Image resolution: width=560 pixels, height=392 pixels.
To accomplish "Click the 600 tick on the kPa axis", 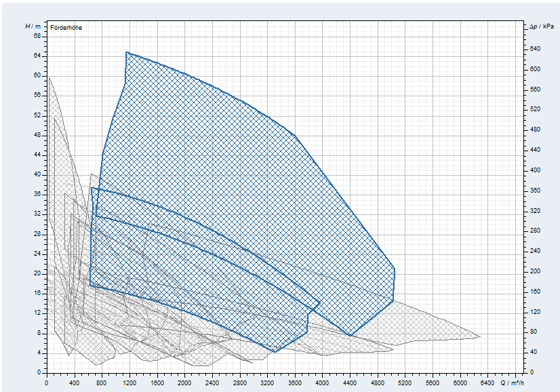I will click(535, 69).
